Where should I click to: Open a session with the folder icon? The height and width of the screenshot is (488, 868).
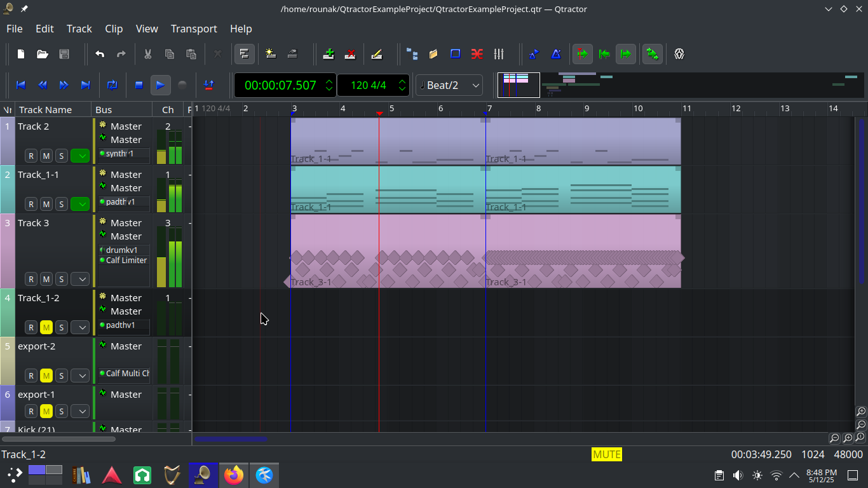click(43, 54)
